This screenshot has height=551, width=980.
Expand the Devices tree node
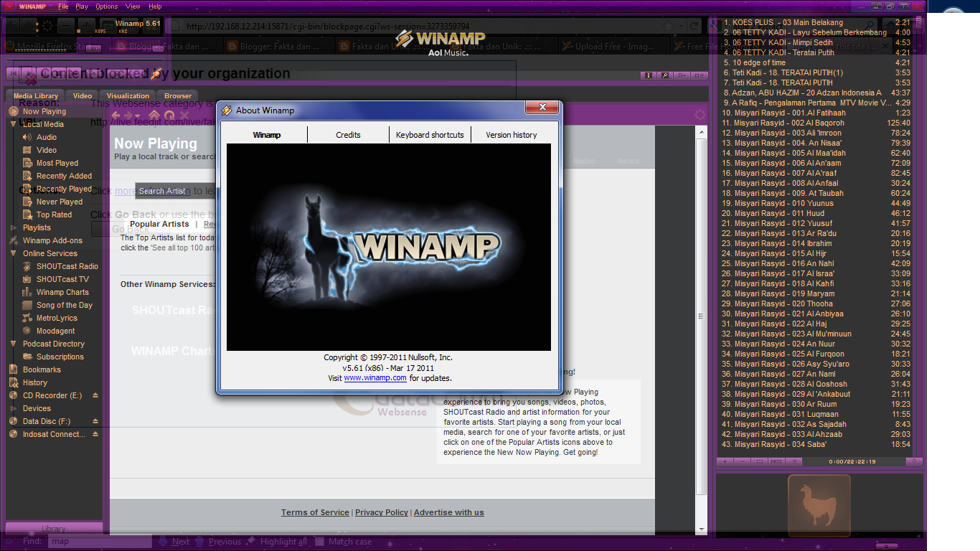point(13,408)
